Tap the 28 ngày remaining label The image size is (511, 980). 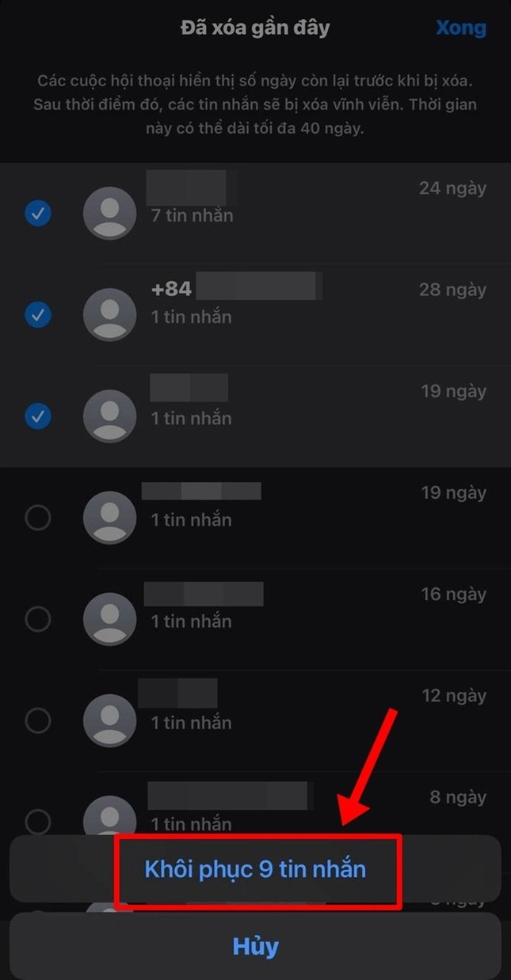pos(452,290)
